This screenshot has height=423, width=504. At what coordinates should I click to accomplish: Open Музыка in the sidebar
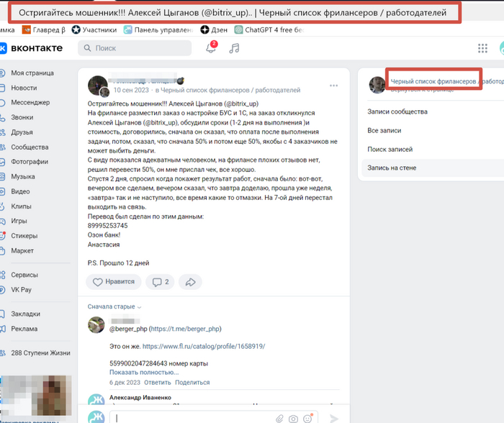(23, 177)
